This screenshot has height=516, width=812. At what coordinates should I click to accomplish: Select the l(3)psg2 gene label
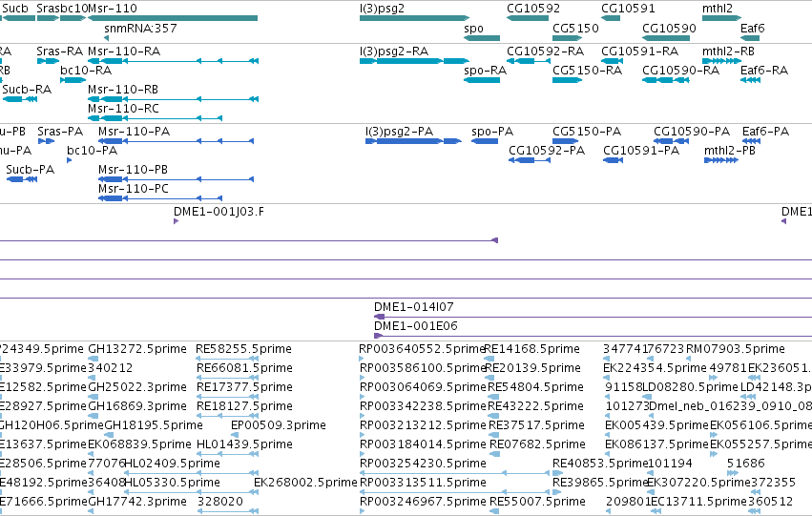point(383,9)
